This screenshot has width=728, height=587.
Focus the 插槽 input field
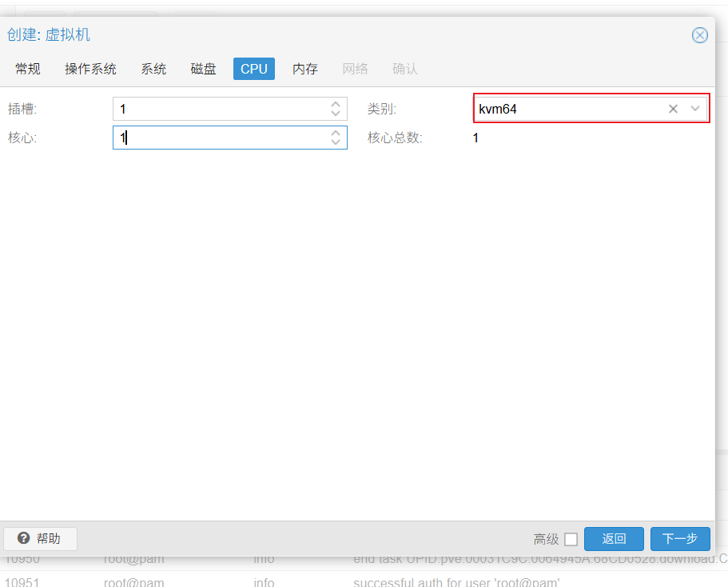(x=220, y=109)
